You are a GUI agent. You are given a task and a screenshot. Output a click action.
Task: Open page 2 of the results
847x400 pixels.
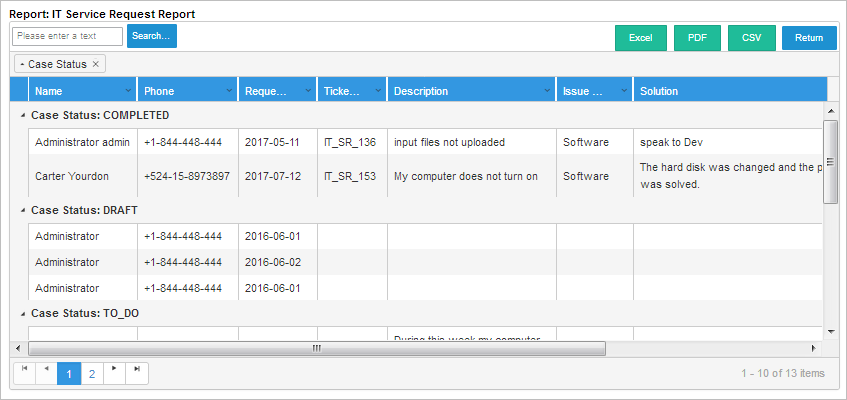92,374
